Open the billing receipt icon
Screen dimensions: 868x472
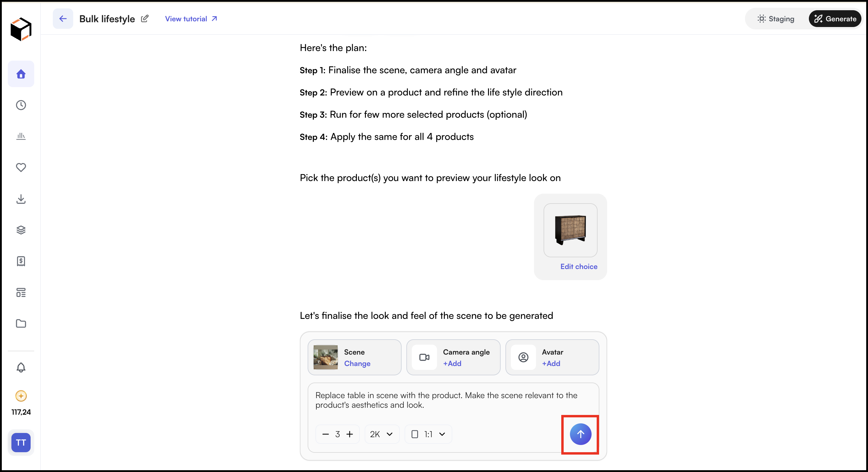pyautogui.click(x=21, y=261)
